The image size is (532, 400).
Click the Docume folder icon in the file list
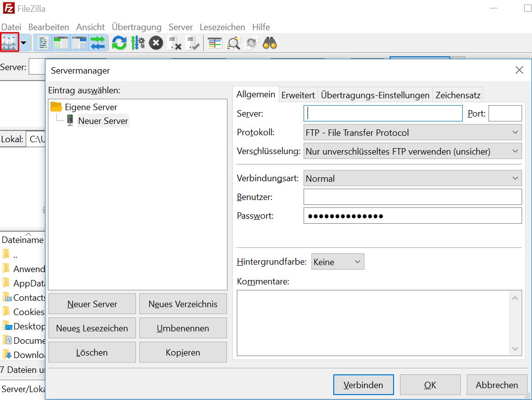[7, 340]
